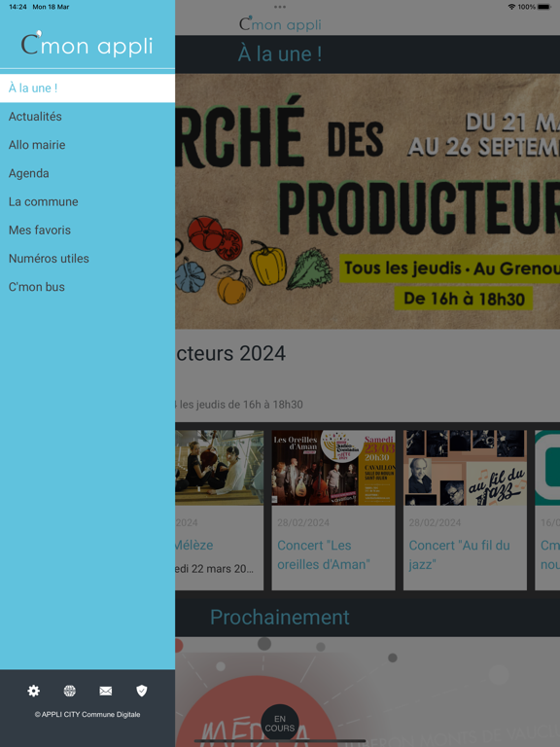Tap the Wi-Fi icon in status bar
Screen dimensions: 560x747
coord(512,7)
